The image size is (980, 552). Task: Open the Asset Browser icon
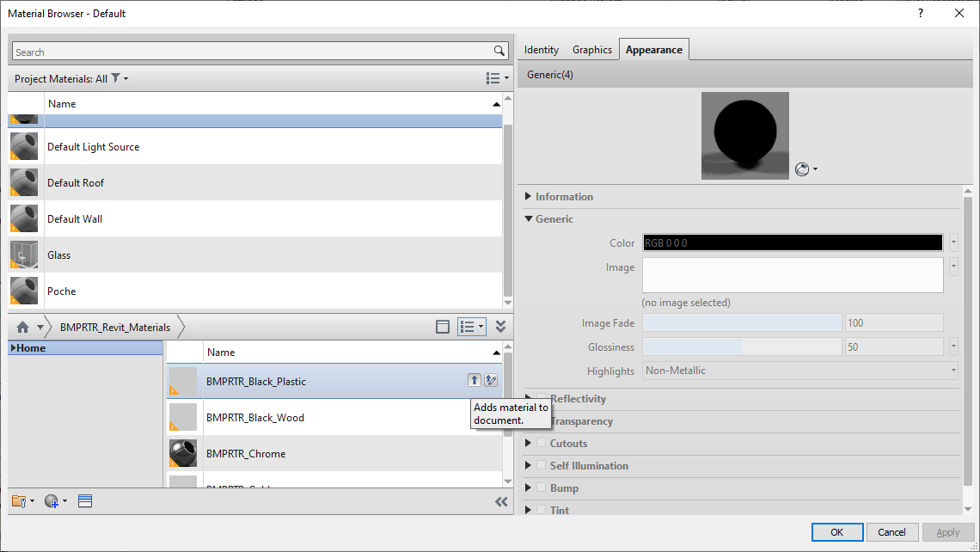(85, 500)
